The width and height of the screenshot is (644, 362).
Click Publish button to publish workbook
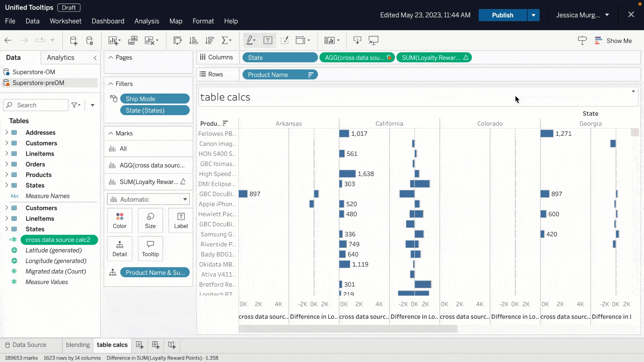point(502,15)
